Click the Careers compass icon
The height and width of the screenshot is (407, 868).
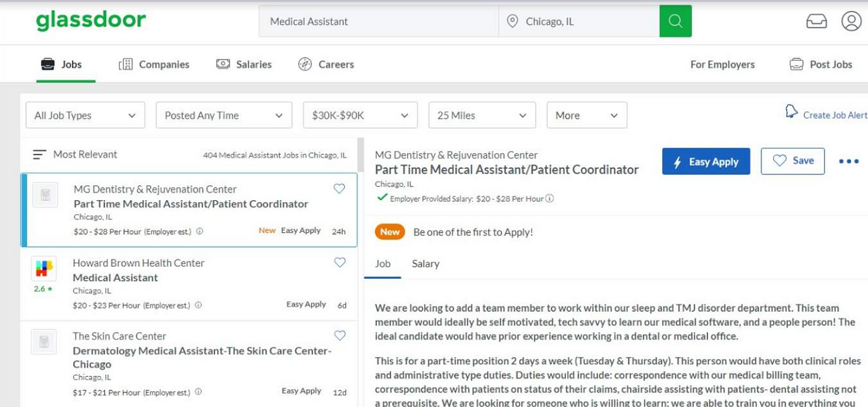coord(305,64)
